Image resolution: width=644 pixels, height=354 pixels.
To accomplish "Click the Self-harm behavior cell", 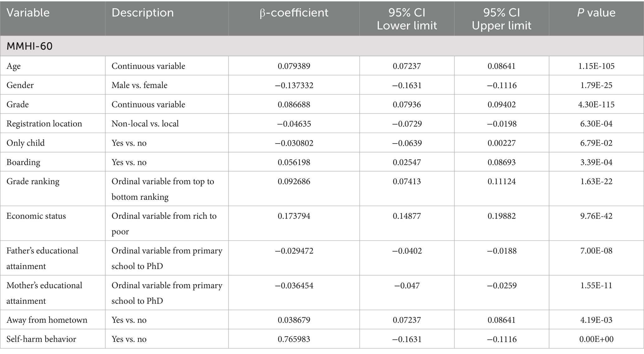I will [x=41, y=339].
